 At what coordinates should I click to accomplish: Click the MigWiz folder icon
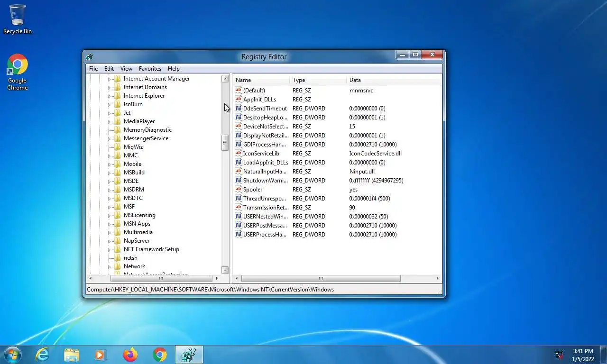point(117,147)
